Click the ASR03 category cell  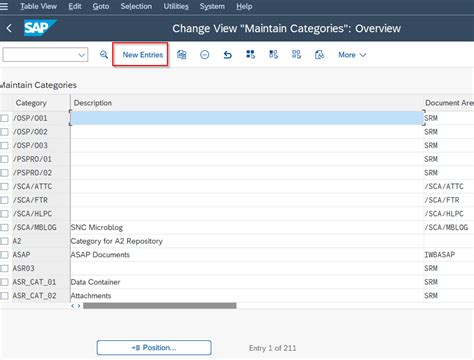[41, 269]
